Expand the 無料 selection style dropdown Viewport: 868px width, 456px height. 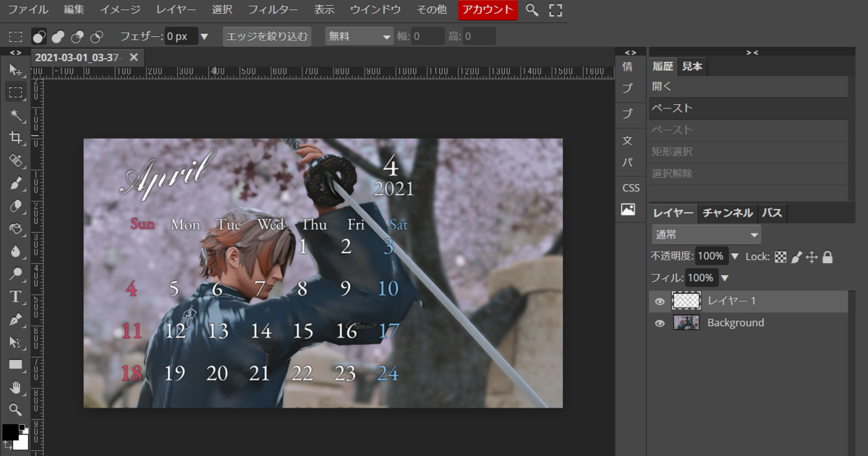coord(359,36)
